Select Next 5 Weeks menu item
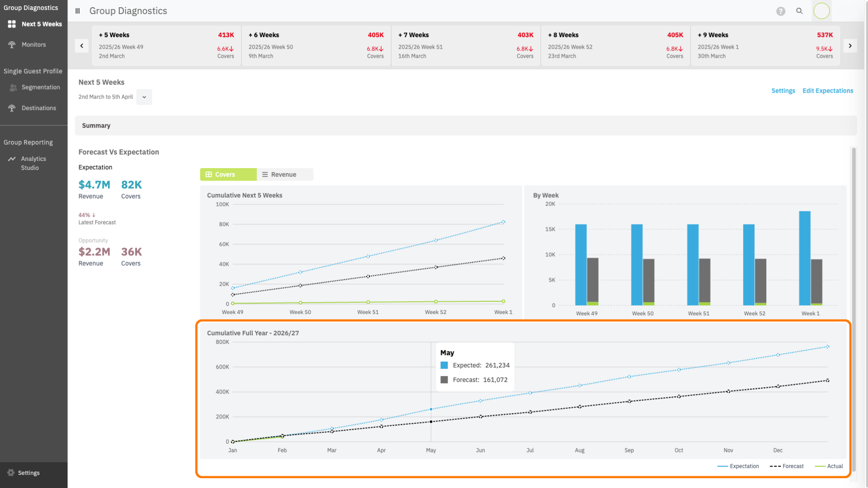 41,24
